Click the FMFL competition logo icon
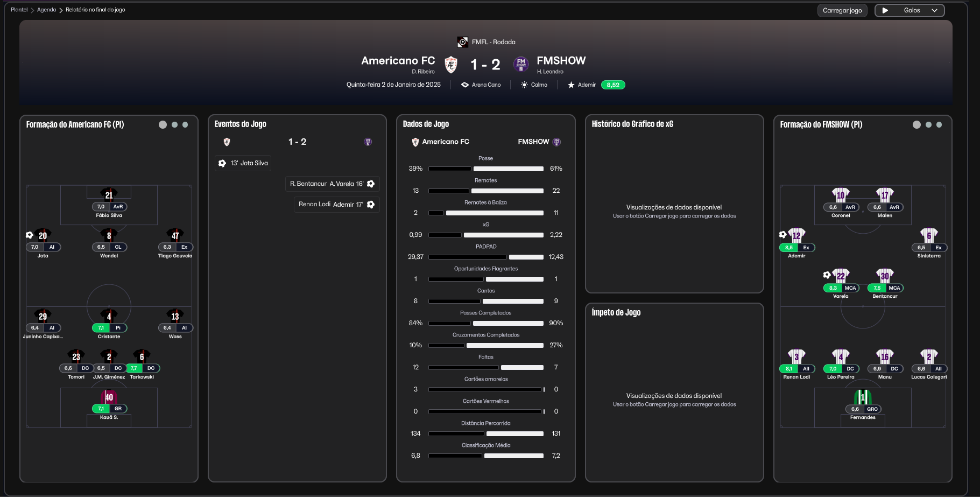This screenshot has height=497, width=980. 462,42
